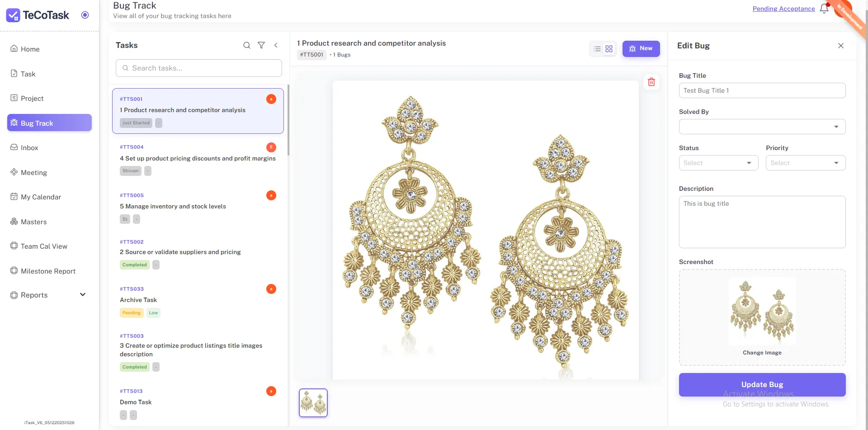868x430 pixels.
Task: Close the Edit Bug panel
Action: click(x=841, y=46)
